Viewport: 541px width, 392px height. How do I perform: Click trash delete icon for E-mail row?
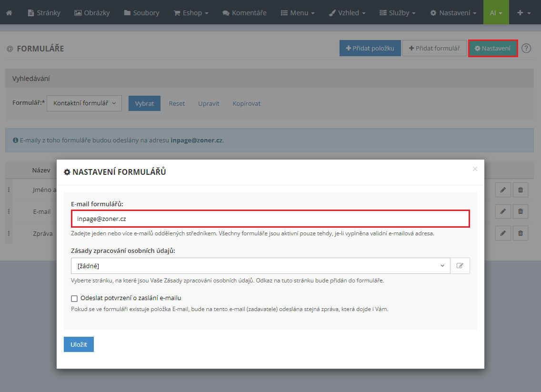pyautogui.click(x=520, y=211)
